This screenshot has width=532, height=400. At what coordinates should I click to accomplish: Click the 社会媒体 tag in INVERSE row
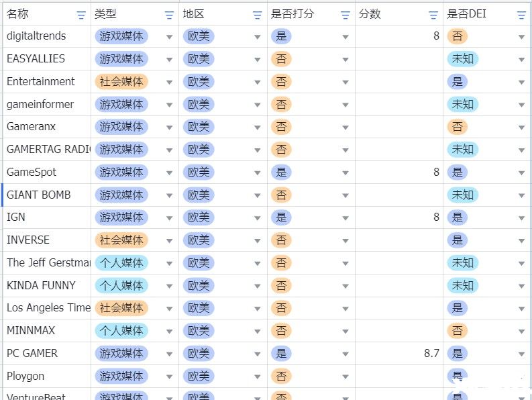pos(121,240)
